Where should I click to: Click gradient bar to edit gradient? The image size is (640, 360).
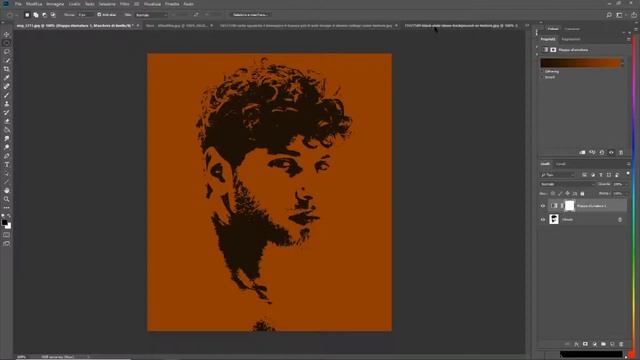(x=580, y=63)
